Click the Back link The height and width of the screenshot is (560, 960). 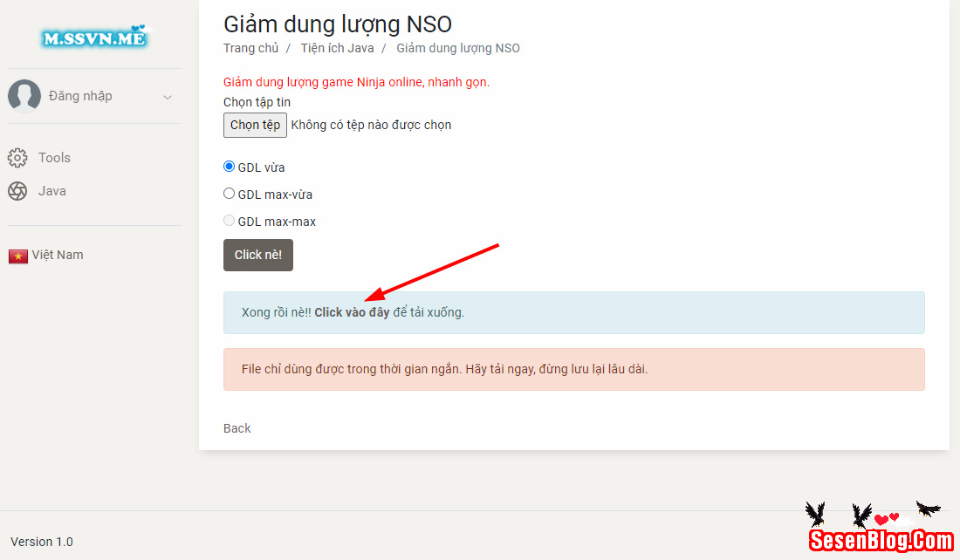237,428
